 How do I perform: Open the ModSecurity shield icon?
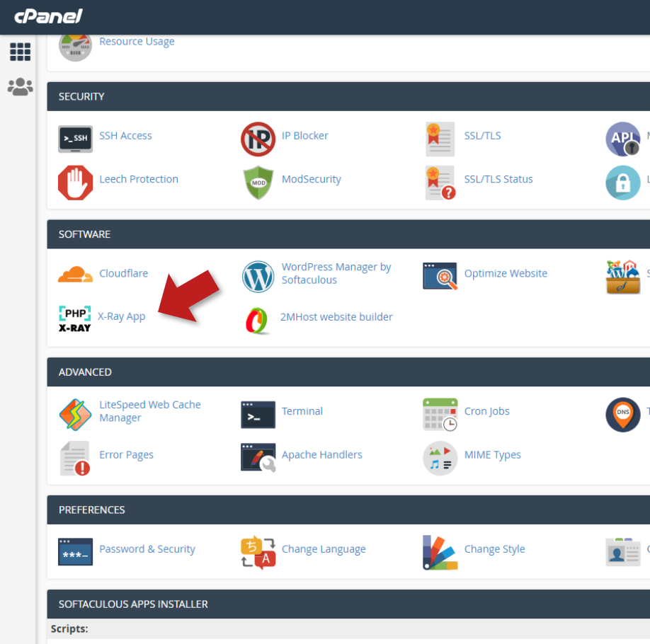[x=258, y=183]
